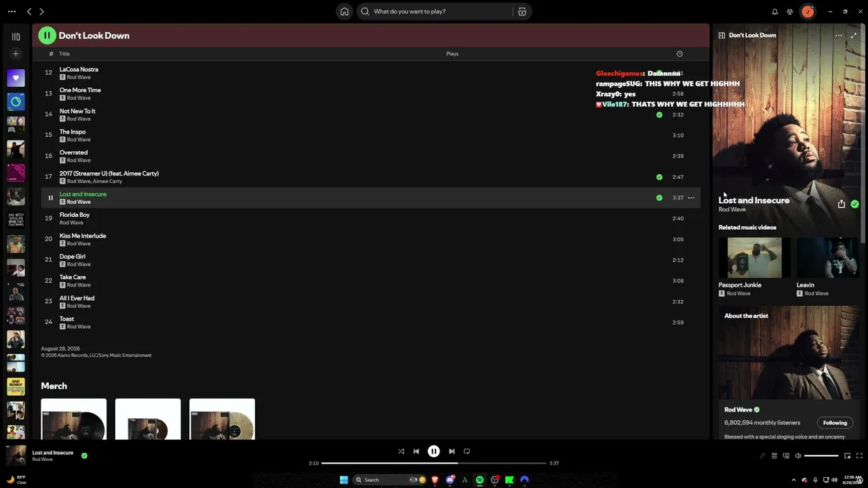
Task: Toggle saved checkmark in now playing bar
Action: click(x=84, y=455)
